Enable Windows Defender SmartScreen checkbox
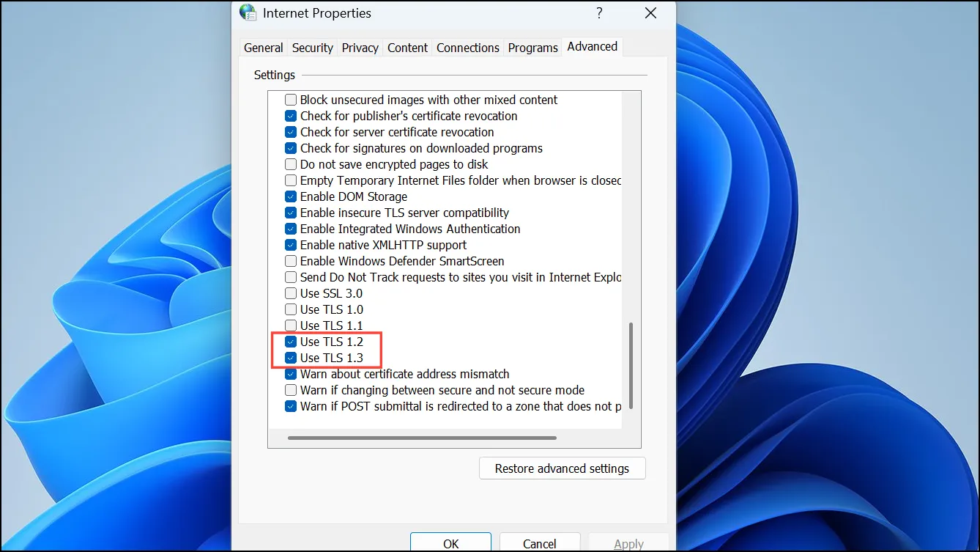Image resolution: width=980 pixels, height=552 pixels. (x=291, y=261)
